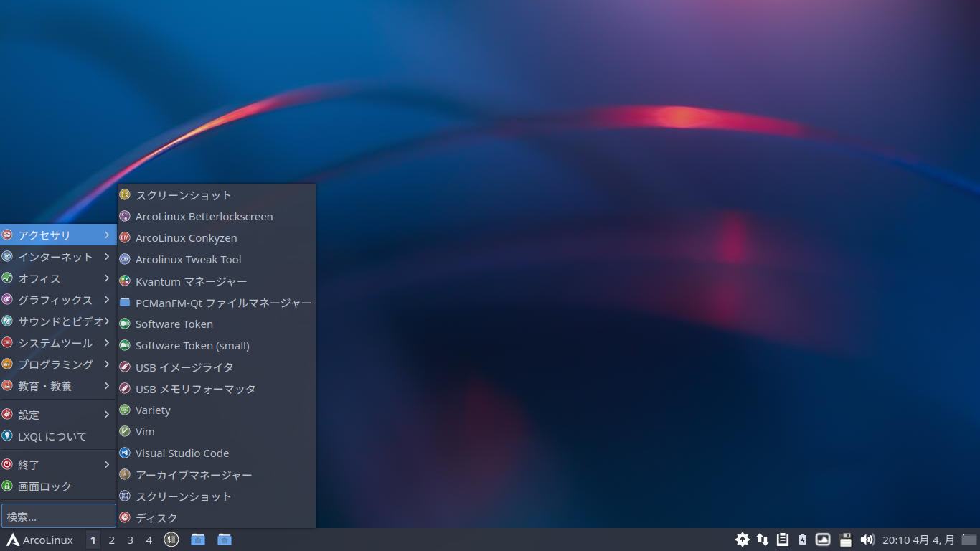Open the network up/down arrows tray icon
The height and width of the screenshot is (551, 980).
click(x=763, y=540)
